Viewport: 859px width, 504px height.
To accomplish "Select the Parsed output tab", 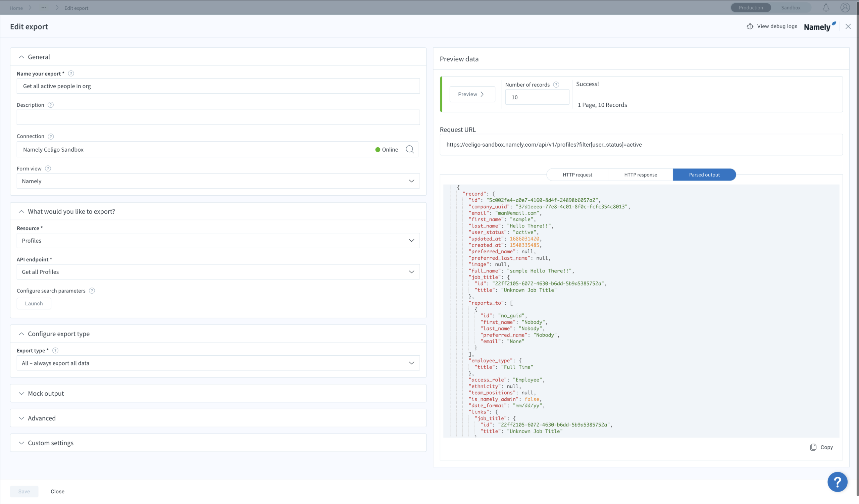I will 704,175.
